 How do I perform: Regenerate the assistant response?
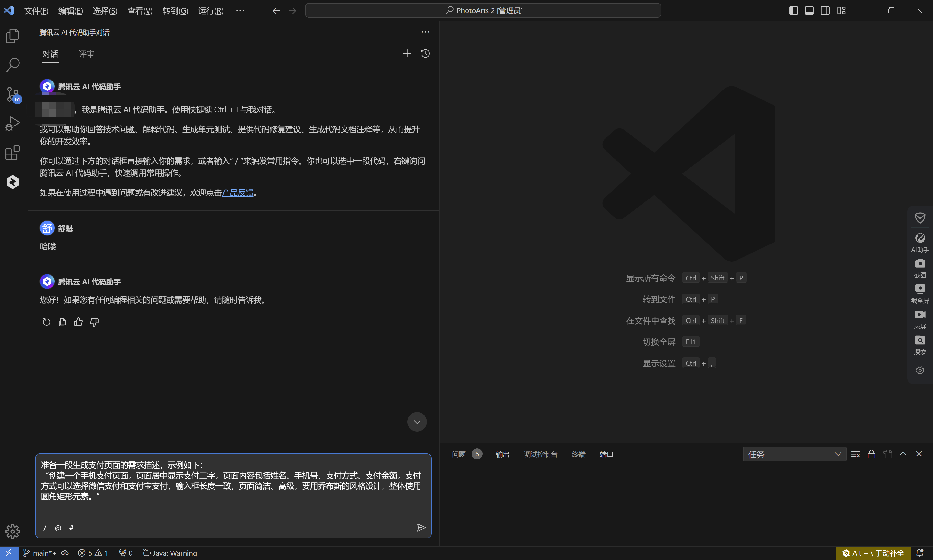click(47, 322)
